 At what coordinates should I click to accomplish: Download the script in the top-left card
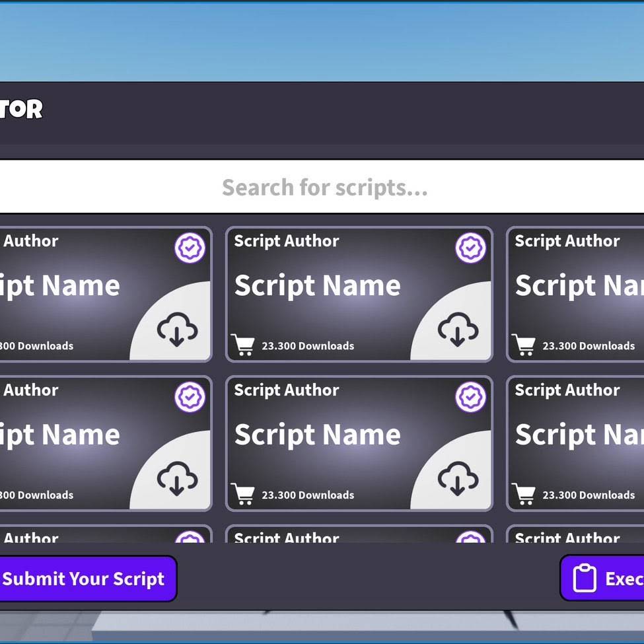177,330
